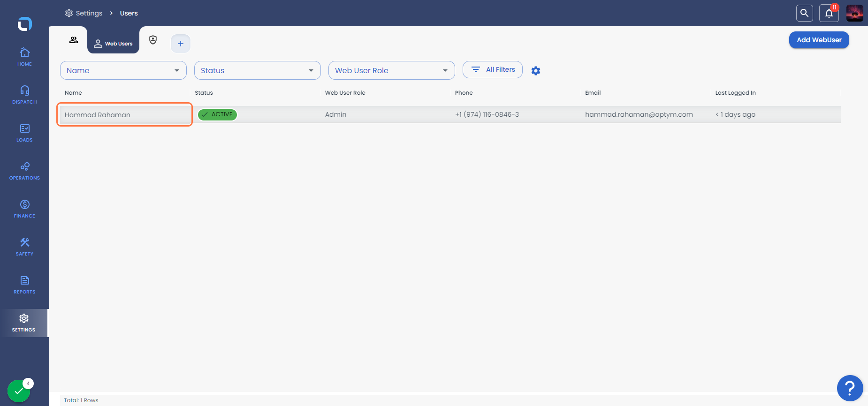Open the help question mark bubble
This screenshot has height=406, width=868.
point(850,388)
